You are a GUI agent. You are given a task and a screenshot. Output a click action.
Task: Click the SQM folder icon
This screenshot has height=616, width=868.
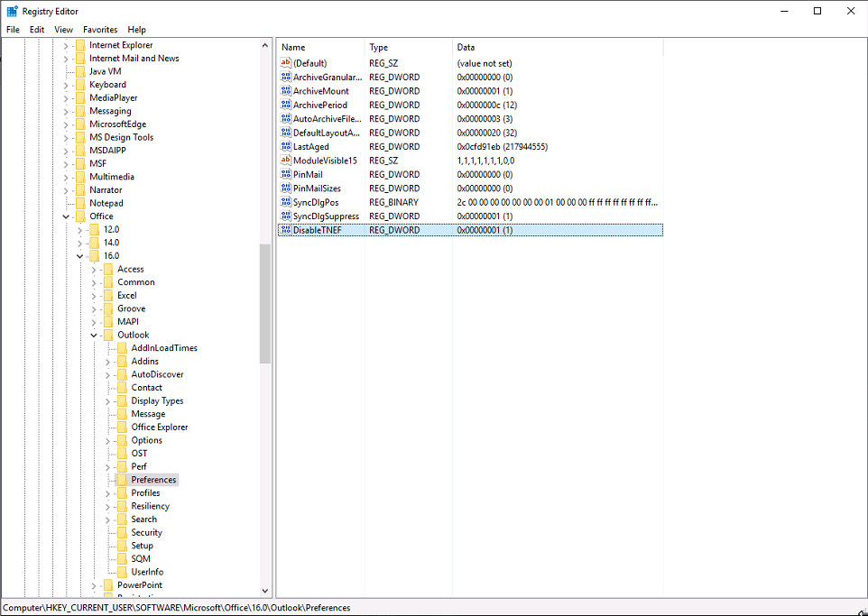point(122,559)
